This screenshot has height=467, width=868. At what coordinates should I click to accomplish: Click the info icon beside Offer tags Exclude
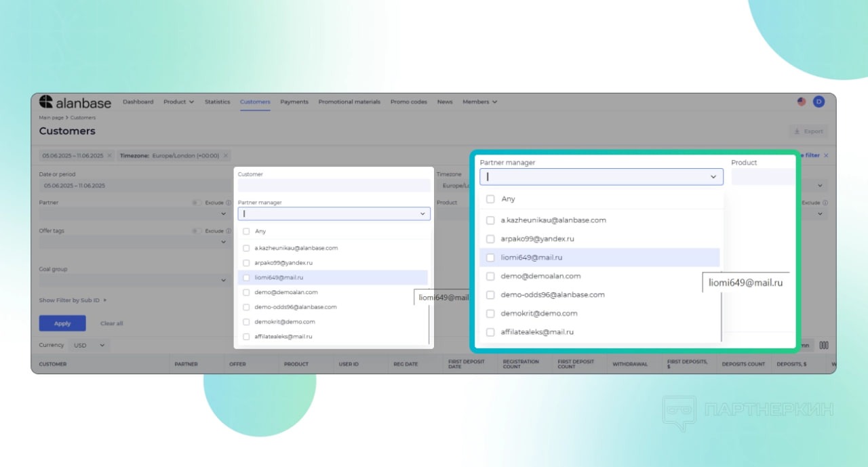(x=229, y=231)
